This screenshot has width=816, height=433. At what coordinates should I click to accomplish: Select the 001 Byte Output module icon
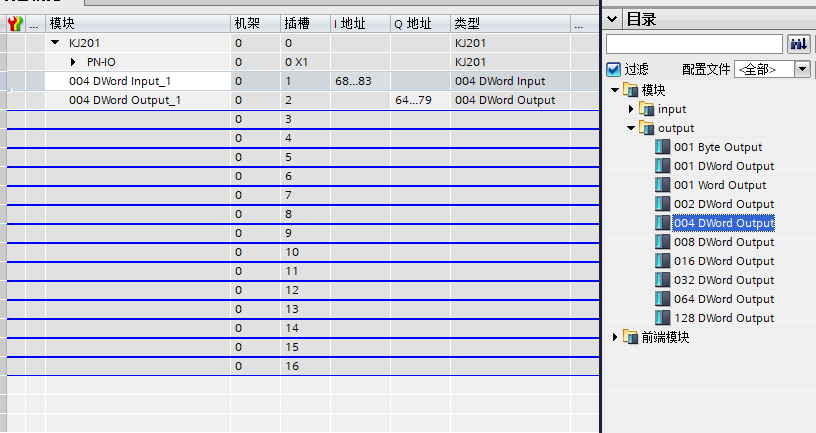(x=663, y=147)
